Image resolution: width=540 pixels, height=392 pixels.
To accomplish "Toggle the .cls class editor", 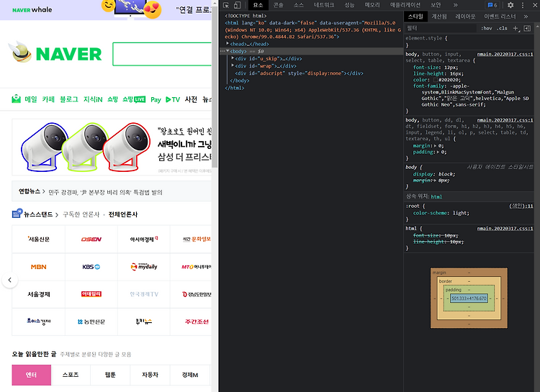I will [x=502, y=28].
